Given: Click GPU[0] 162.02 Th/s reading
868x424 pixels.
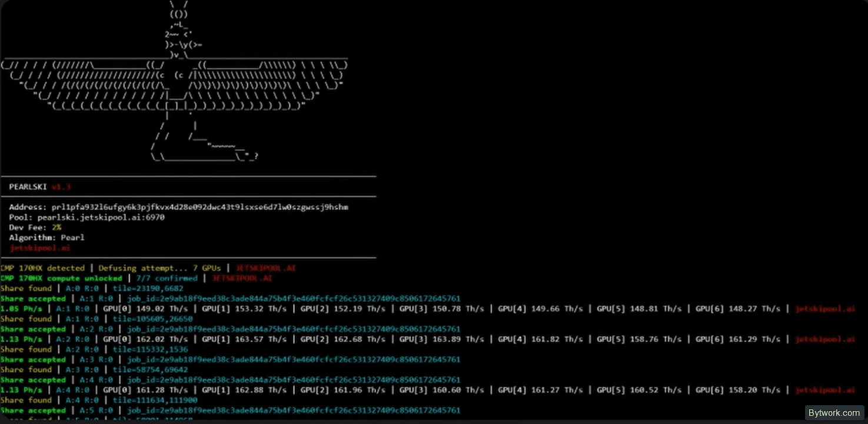Looking at the screenshot, I should click(x=145, y=339).
